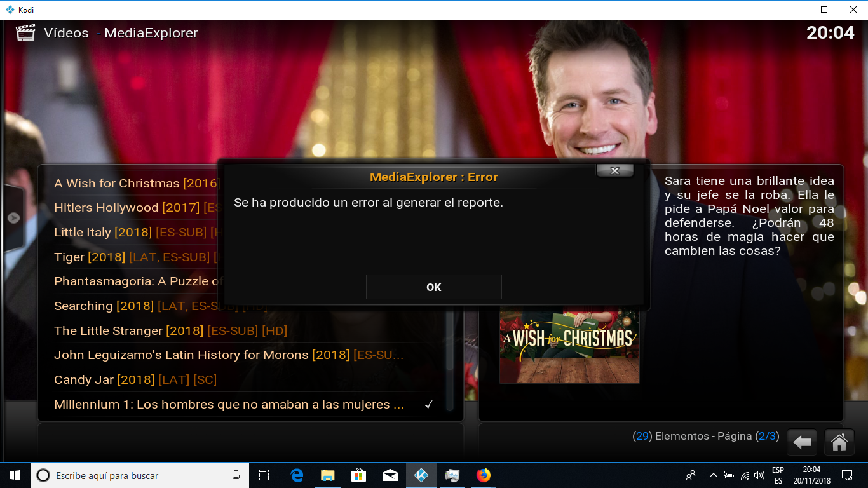
Task: Show hidden system tray icons
Action: tap(713, 475)
